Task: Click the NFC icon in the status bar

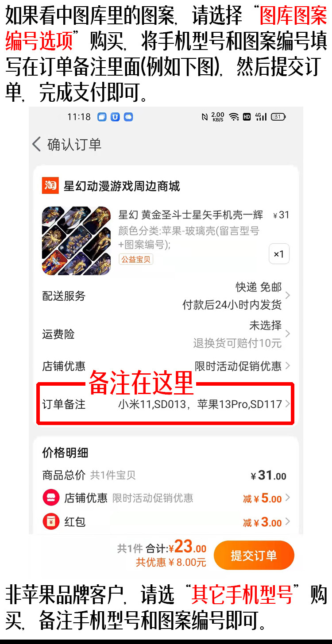Action: [x=205, y=117]
